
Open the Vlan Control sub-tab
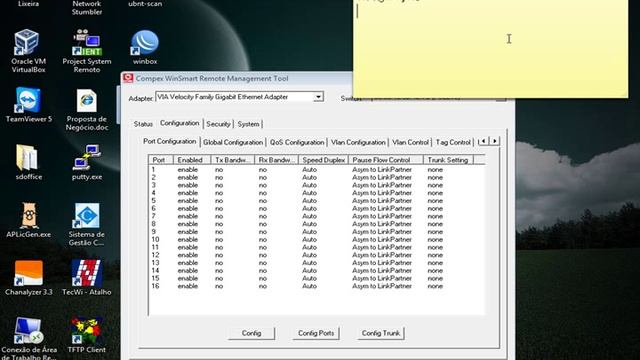pyautogui.click(x=410, y=142)
